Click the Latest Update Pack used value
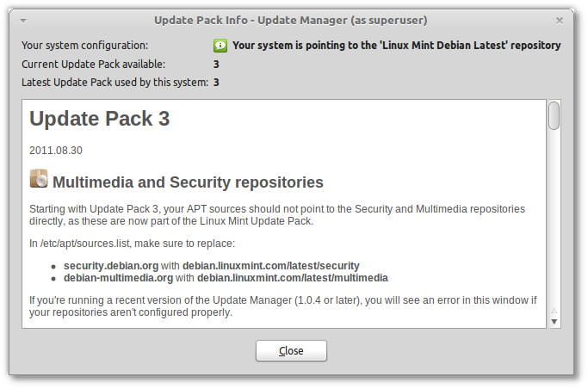588x389 pixels. click(x=216, y=83)
